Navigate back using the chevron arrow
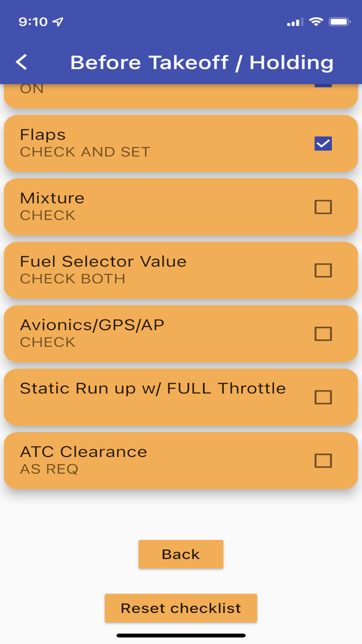This screenshot has height=644, width=362. click(22, 62)
